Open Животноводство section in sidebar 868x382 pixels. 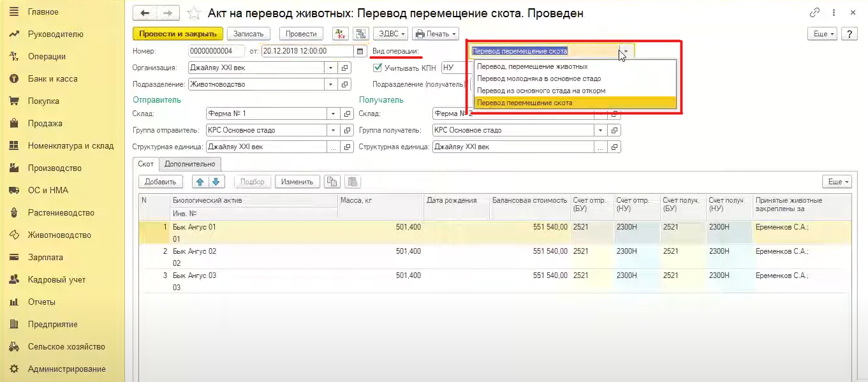[59, 235]
